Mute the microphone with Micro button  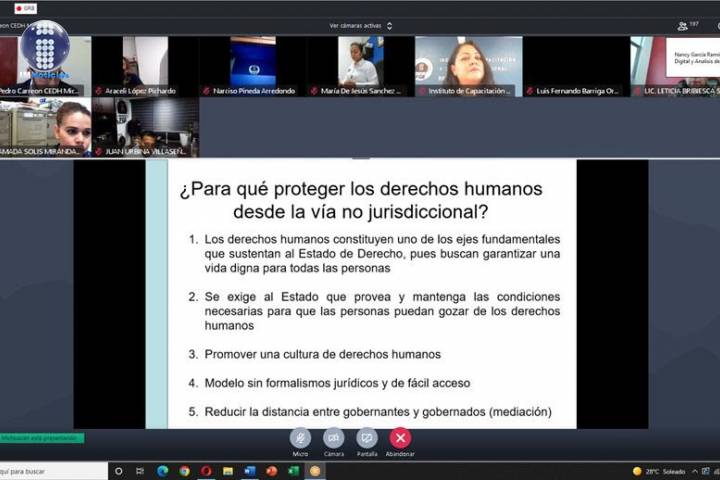coord(300,438)
